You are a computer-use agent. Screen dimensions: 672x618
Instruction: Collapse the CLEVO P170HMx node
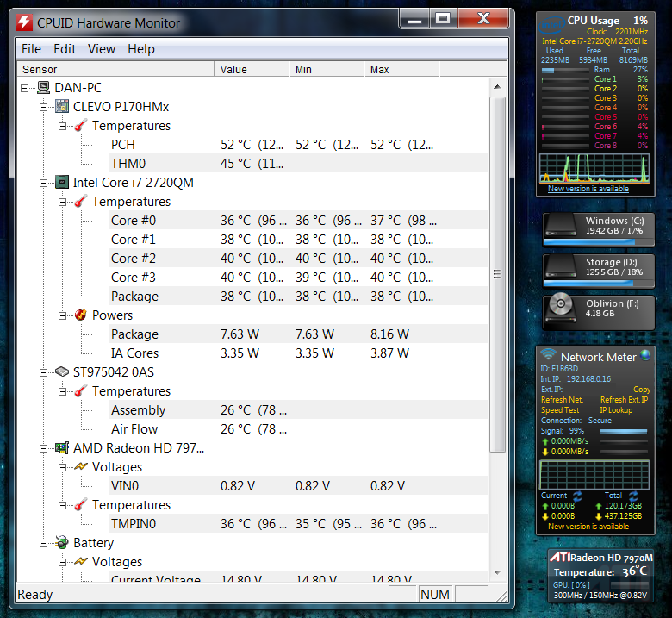(43, 107)
